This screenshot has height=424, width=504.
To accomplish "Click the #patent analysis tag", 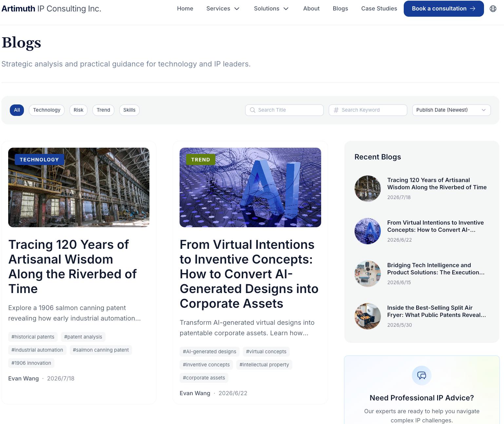I will coord(83,337).
